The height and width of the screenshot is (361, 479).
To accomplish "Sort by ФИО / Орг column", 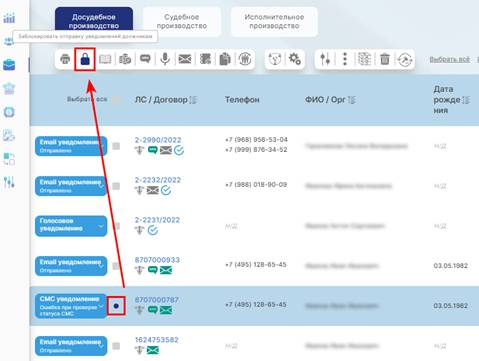I will tap(352, 100).
